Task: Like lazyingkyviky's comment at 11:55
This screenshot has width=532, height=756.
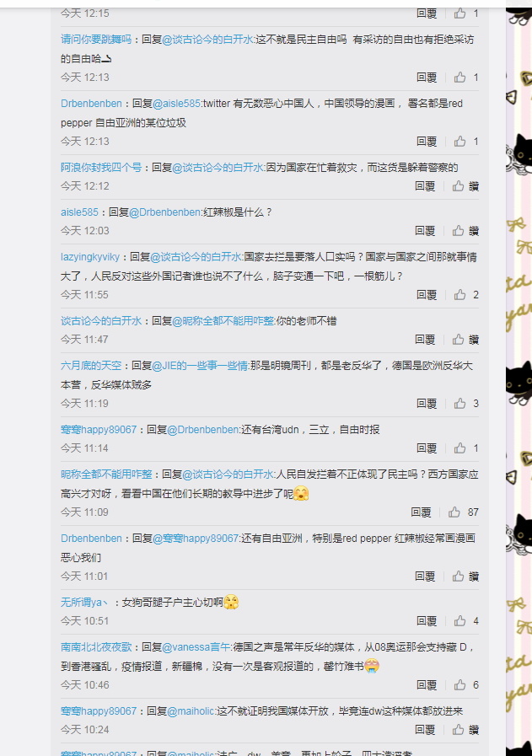Action: [x=459, y=295]
